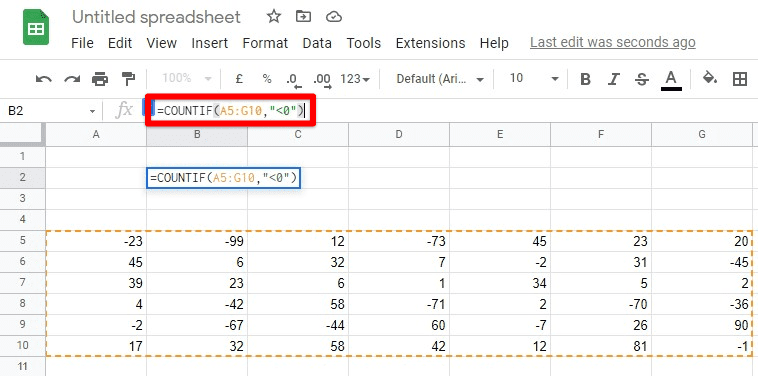The height and width of the screenshot is (376, 758).
Task: Open the font size 10 dropdown
Action: pos(534,78)
